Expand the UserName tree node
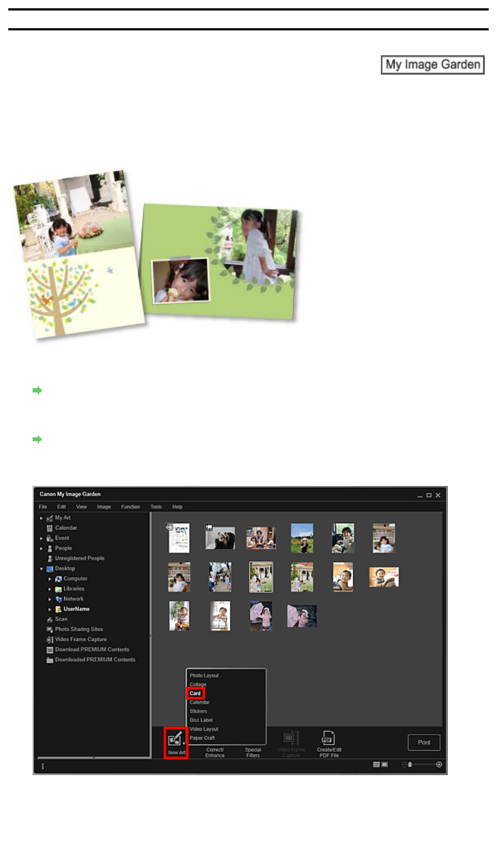Screen dimensions: 497x868 [x=50, y=609]
